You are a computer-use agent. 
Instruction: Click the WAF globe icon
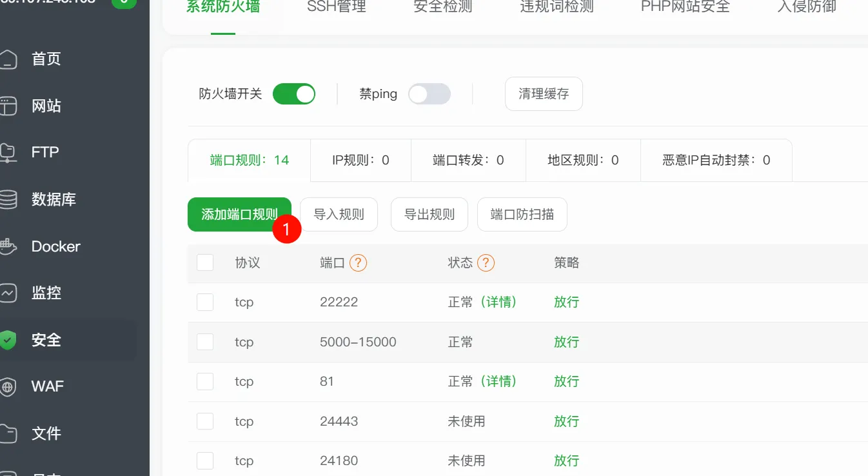pos(8,387)
